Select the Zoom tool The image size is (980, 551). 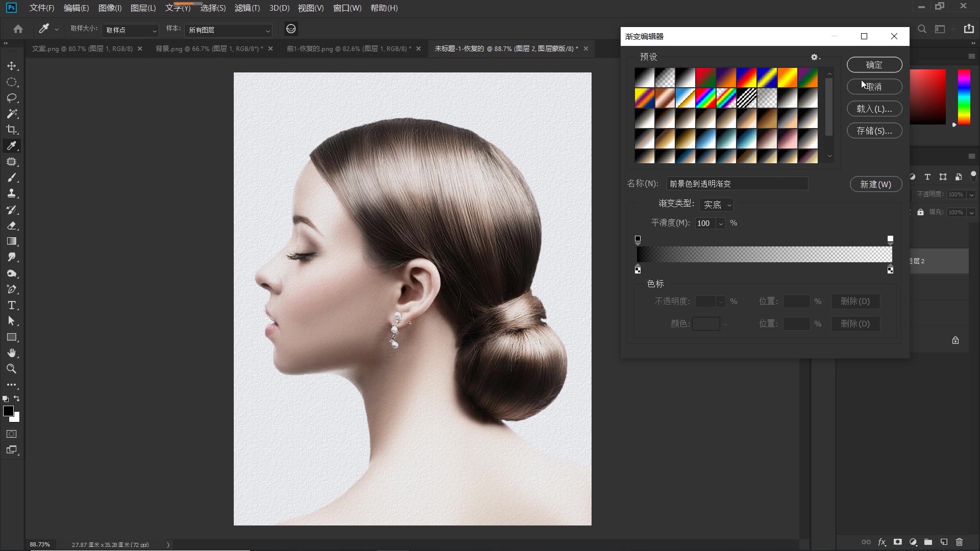click(12, 369)
